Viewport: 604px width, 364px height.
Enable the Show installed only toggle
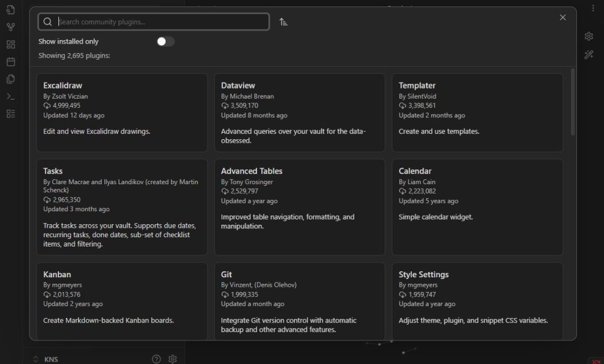coord(165,41)
